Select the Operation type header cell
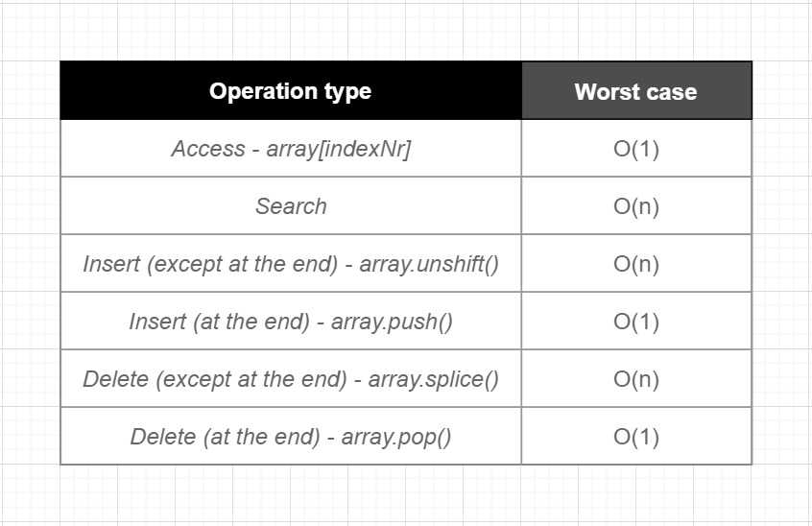Screen dimensions: 812x526 coord(291,90)
